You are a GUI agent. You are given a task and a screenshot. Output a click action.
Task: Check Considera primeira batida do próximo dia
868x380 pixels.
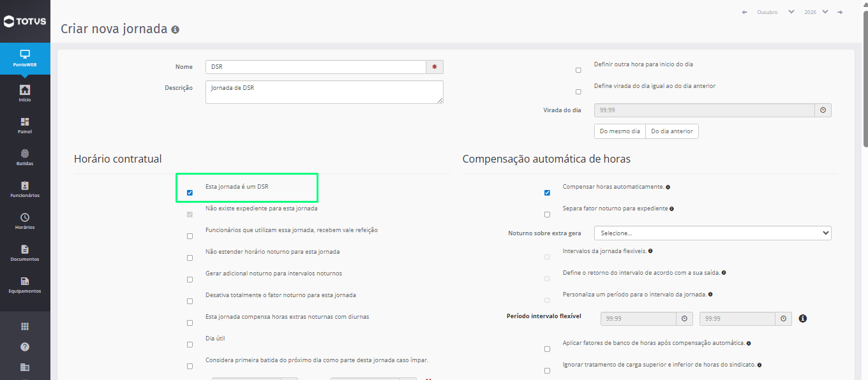click(190, 366)
